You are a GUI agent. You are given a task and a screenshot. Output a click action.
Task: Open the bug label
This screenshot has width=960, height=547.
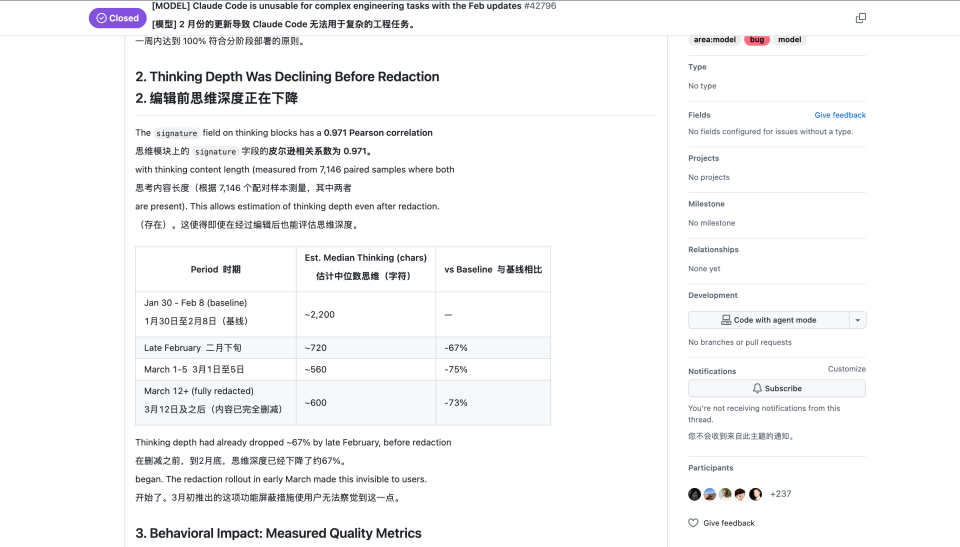[757, 40]
